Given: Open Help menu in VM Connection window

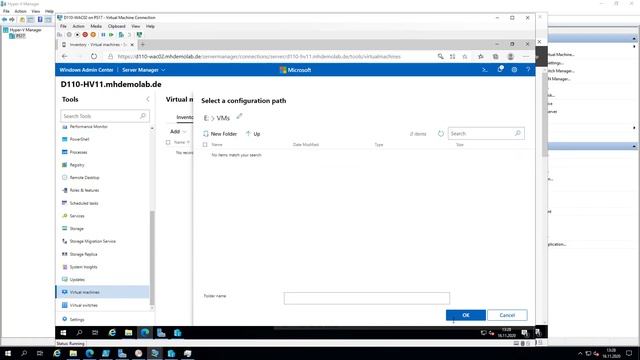Looking at the screenshot, I should point(150,26).
